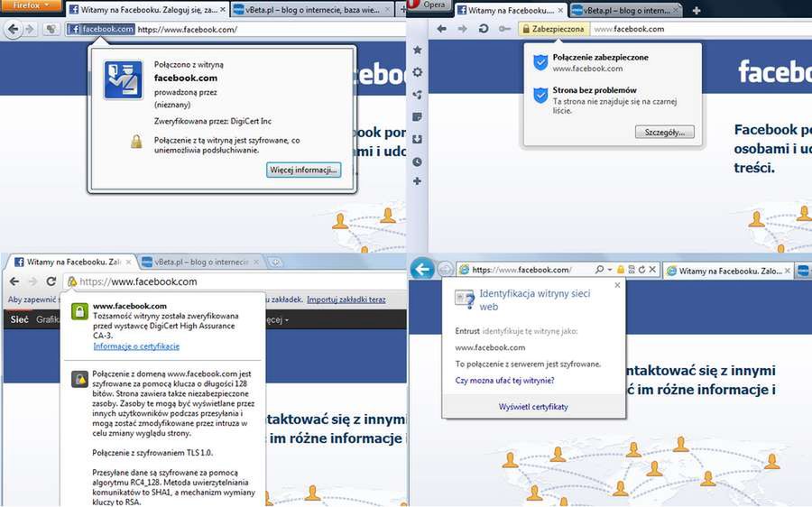The height and width of the screenshot is (507, 812).
Task: Reload the page in Chrome
Action: pos(51,281)
